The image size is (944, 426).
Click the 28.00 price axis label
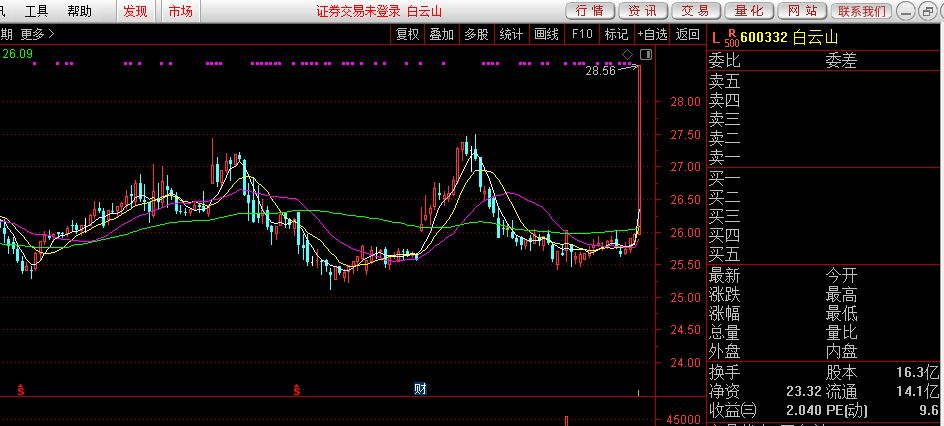(686, 101)
